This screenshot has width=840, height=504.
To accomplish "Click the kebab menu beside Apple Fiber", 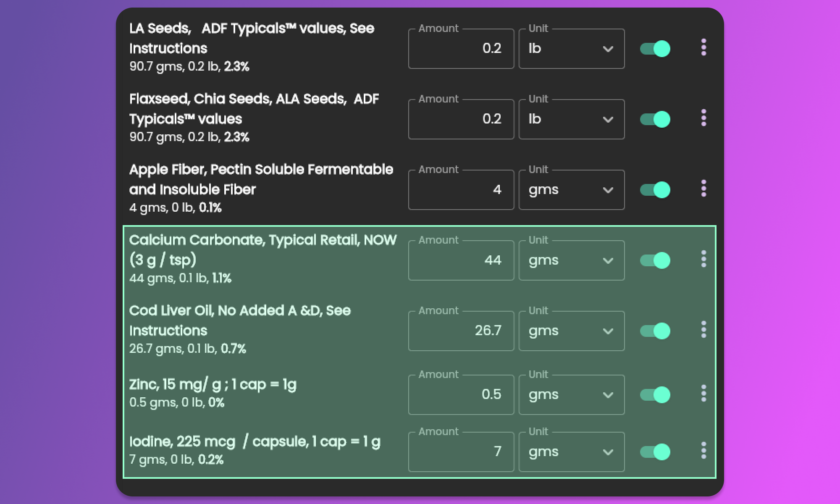I will 703,189.
